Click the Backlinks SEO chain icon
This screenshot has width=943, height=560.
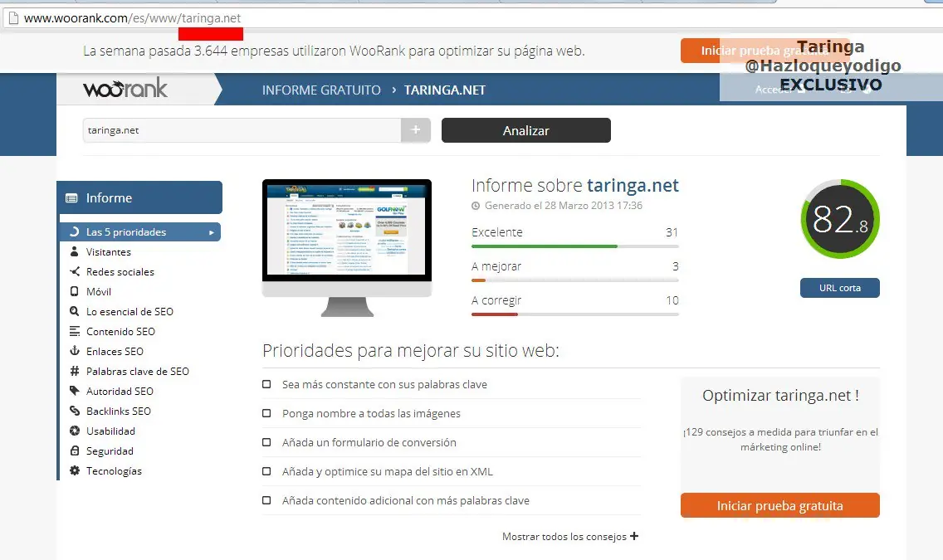[x=75, y=411]
